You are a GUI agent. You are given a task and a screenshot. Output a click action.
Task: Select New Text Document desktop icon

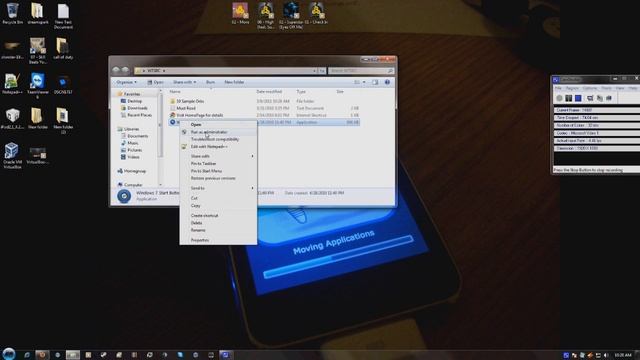(x=63, y=16)
